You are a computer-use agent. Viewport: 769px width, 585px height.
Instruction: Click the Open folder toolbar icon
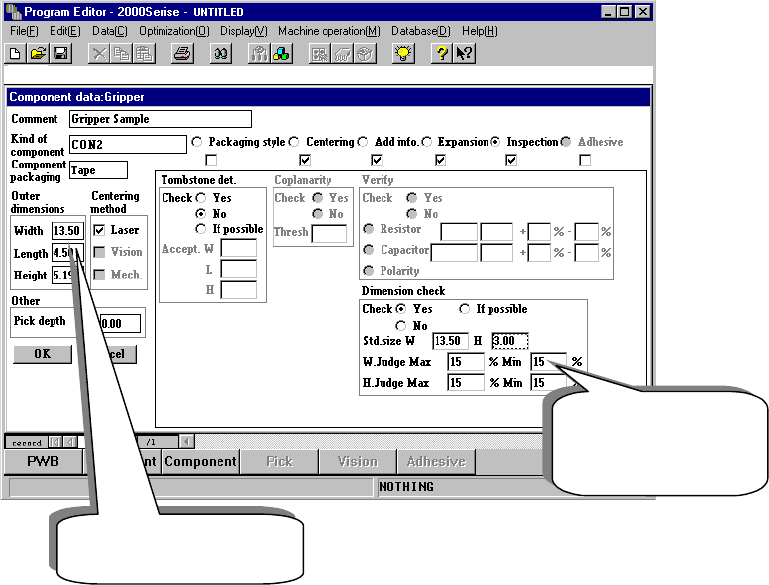point(38,54)
